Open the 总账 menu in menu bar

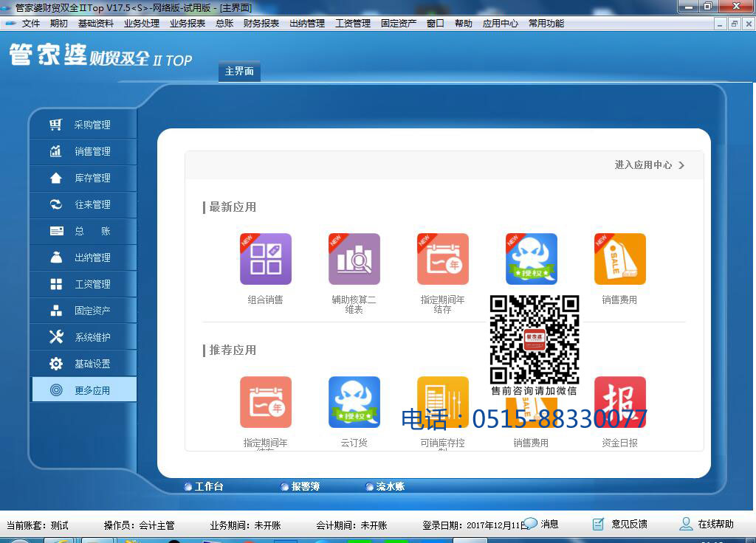224,23
